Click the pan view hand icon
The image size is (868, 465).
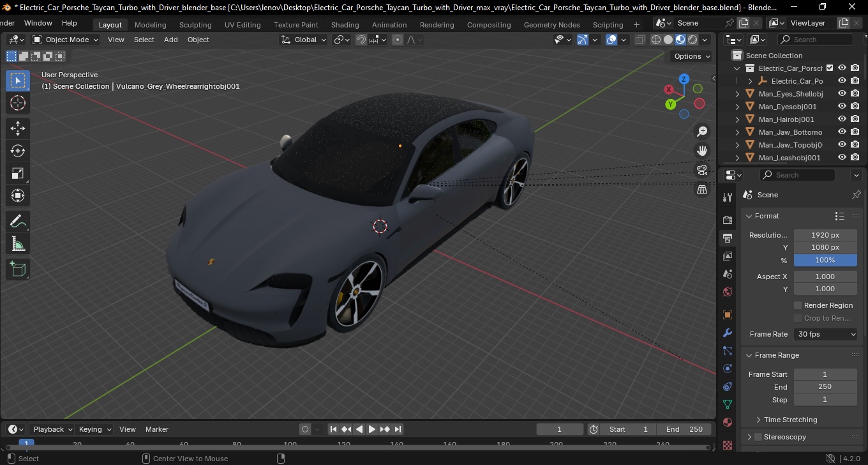point(702,151)
